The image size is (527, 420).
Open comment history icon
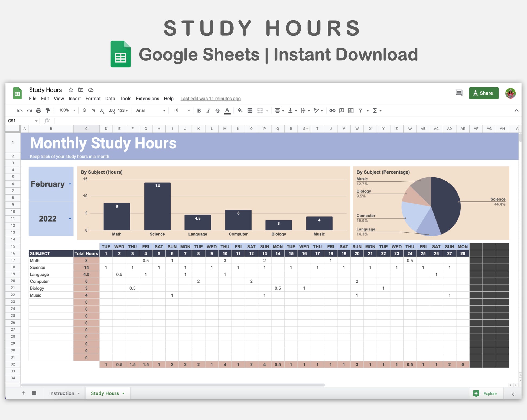[459, 93]
